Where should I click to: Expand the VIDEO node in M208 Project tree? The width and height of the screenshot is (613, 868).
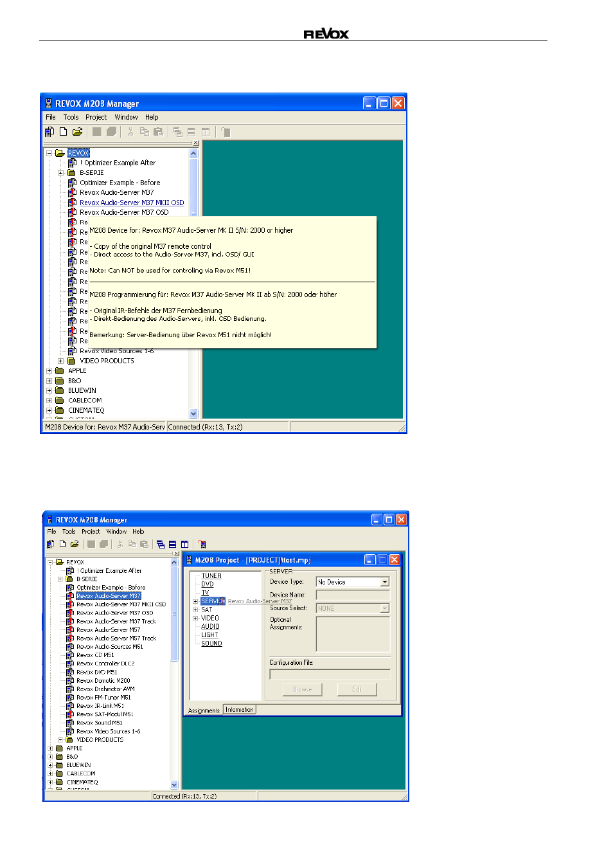tap(195, 618)
